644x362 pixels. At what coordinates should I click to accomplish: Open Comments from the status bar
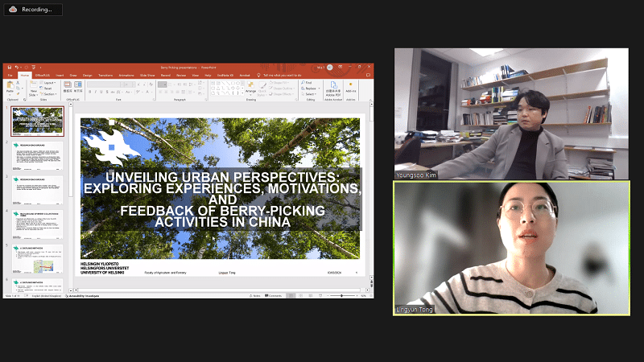(274, 296)
